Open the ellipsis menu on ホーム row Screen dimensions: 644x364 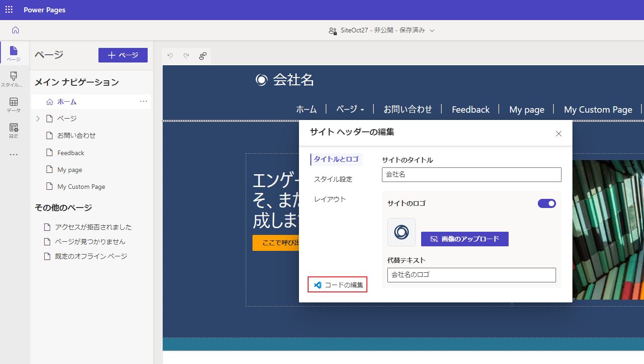(x=144, y=101)
